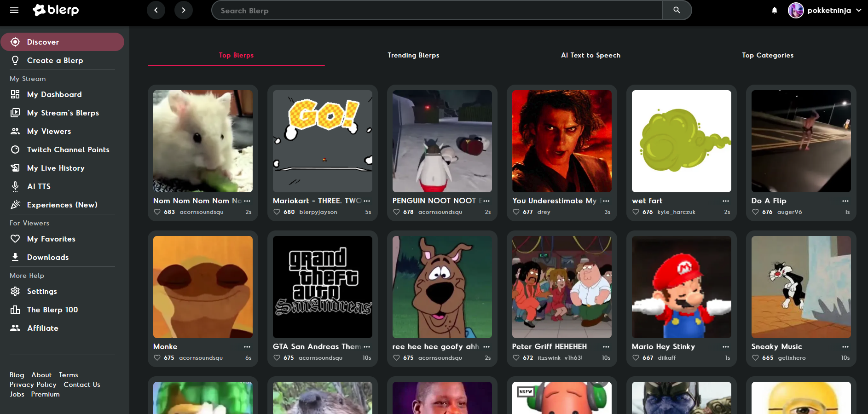
Task: Favorite the Mariokart blerp heart
Action: [x=277, y=212]
